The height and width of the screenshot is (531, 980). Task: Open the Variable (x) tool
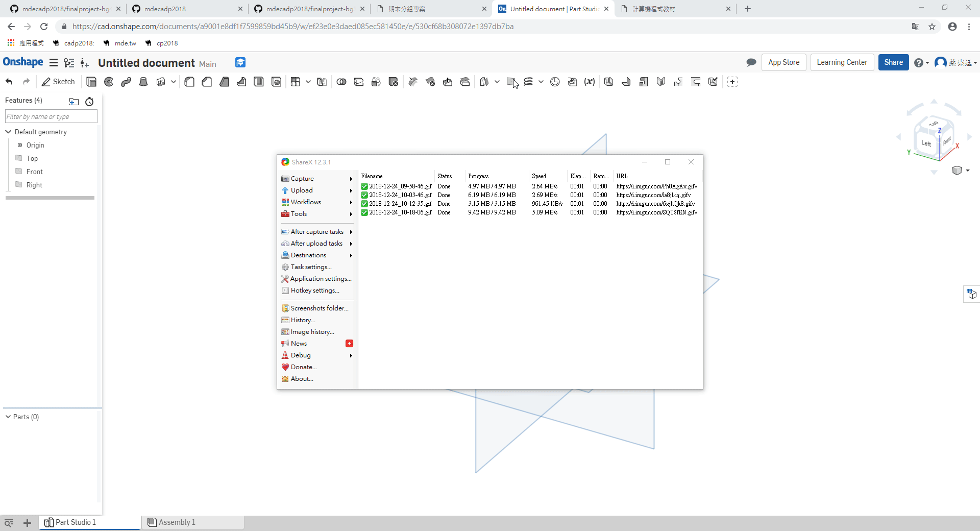(x=590, y=82)
